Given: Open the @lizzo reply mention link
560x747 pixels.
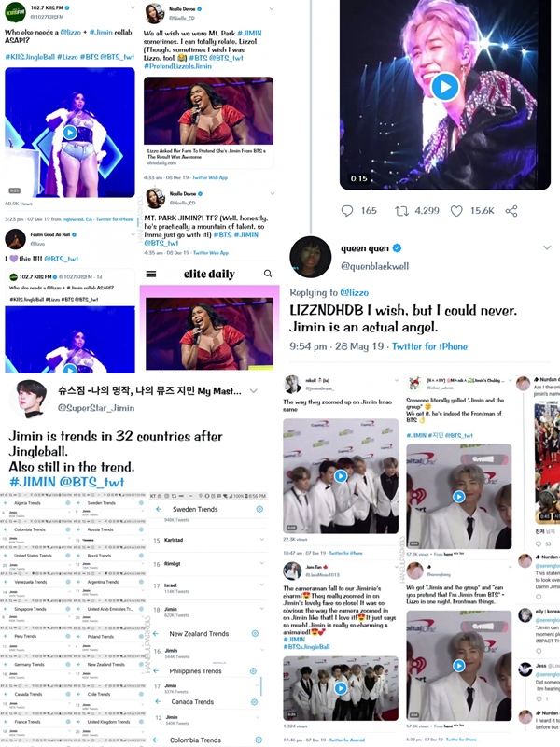Looking at the screenshot, I should pyautogui.click(x=355, y=292).
